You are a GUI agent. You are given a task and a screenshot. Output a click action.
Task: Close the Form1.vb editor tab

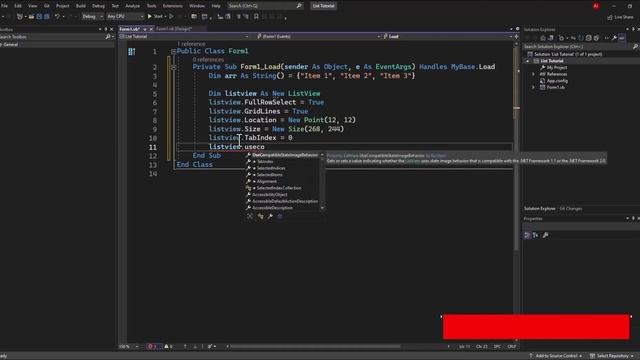point(151,29)
